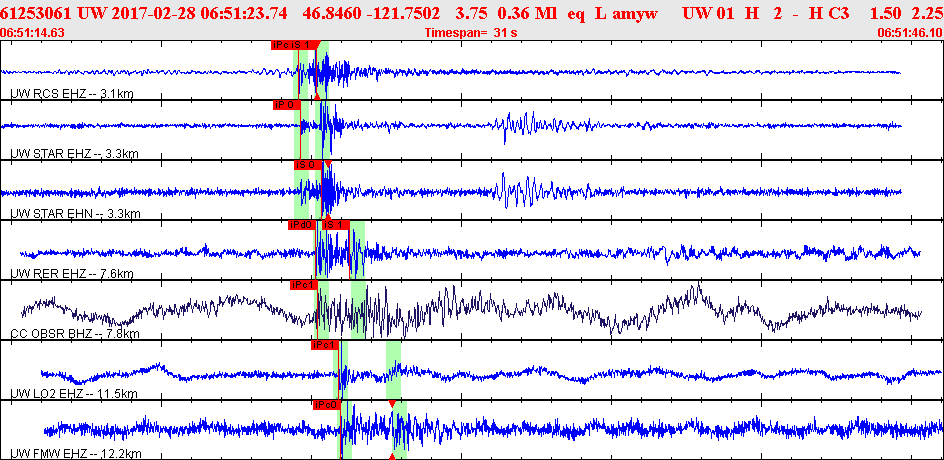This screenshot has height=460, width=944.
Task: Select the iP 0 pick flag on STAR EHZ
Action: pyautogui.click(x=286, y=105)
